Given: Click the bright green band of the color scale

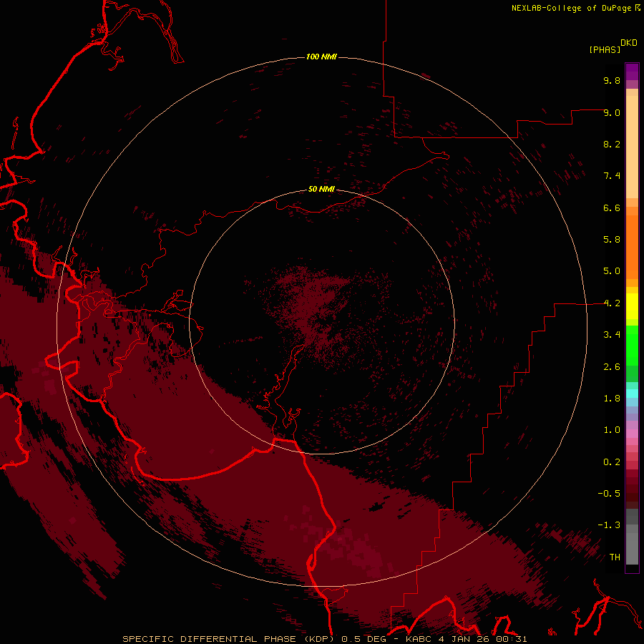Looking at the screenshot, I should 632,345.
